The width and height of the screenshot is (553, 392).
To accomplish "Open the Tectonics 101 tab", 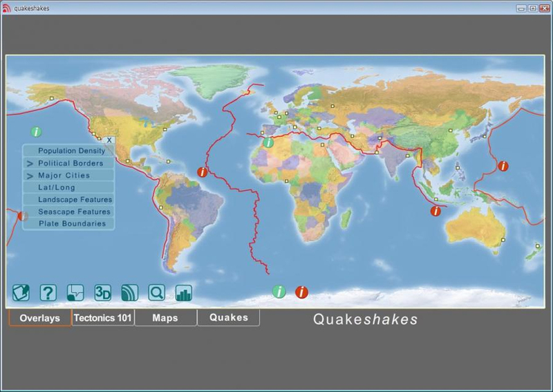I will 102,318.
